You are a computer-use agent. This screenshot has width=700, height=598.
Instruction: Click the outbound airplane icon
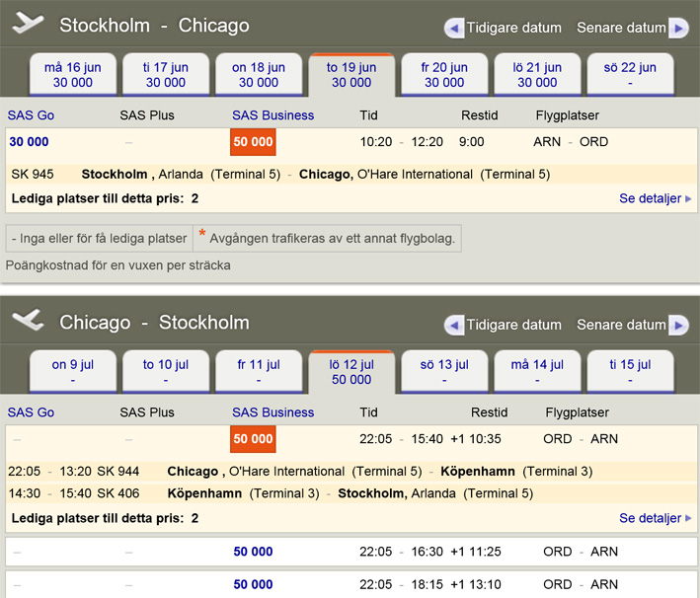[29, 25]
